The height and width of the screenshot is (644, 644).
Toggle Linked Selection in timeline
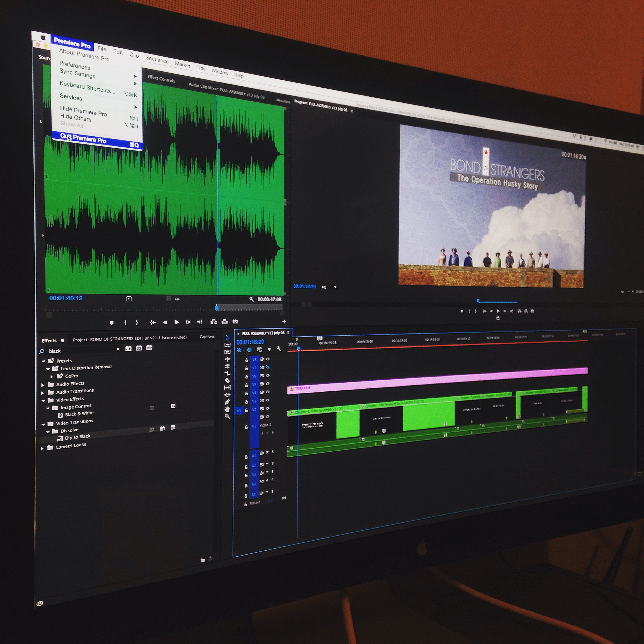click(260, 349)
